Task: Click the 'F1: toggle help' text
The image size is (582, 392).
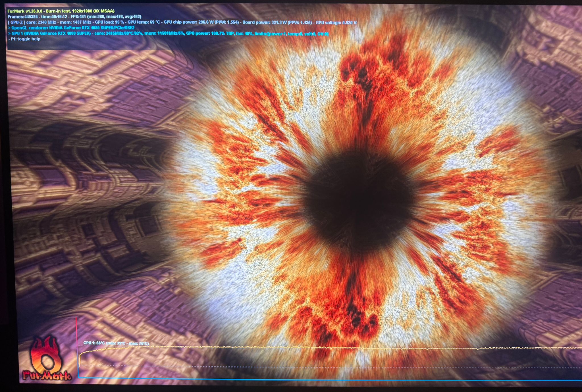Action: [x=26, y=39]
